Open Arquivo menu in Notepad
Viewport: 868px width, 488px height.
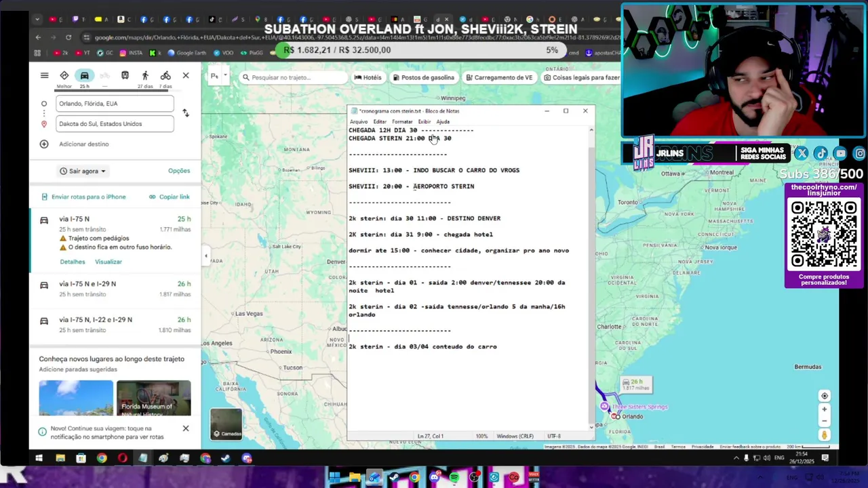[x=358, y=121]
